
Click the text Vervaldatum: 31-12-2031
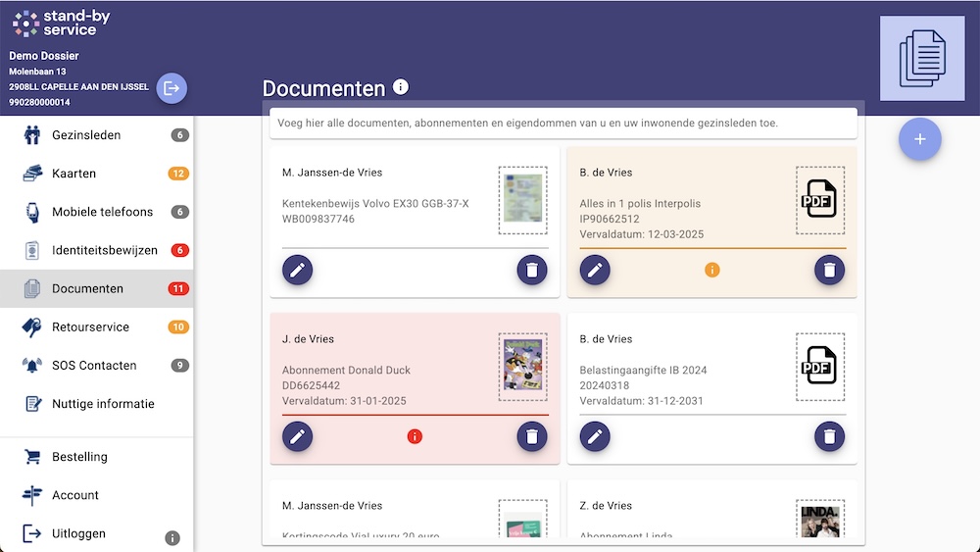coord(641,401)
